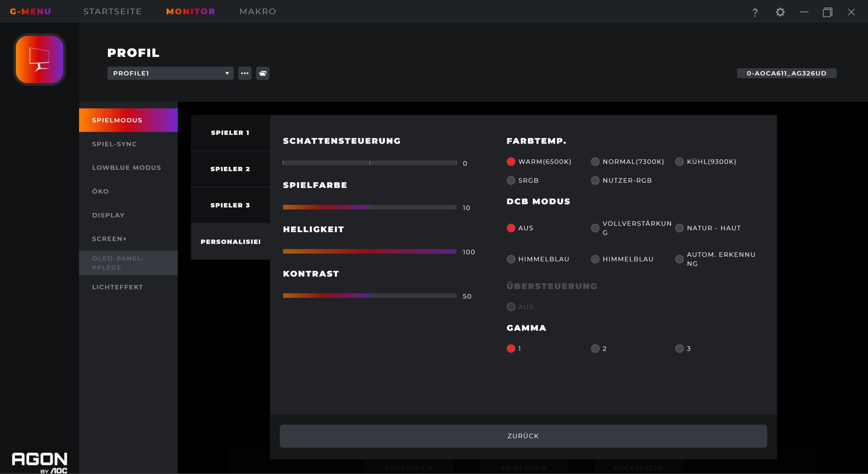The width and height of the screenshot is (868, 474).
Task: Select the sRGB color temp option
Action: click(511, 180)
